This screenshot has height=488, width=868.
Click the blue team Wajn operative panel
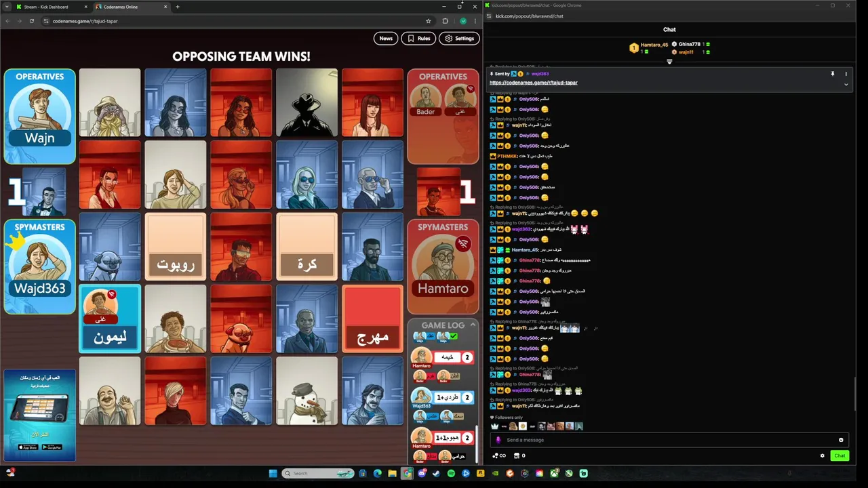click(x=39, y=117)
